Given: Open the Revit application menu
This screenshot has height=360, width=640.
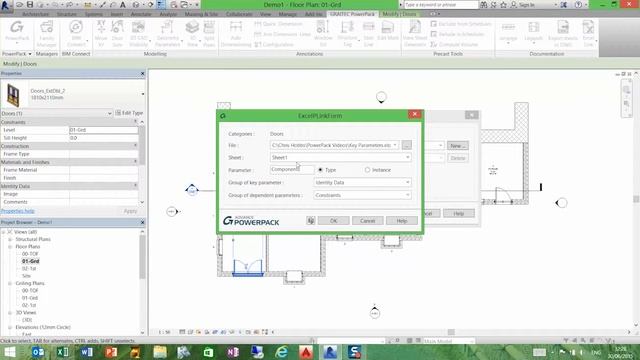Looking at the screenshot, I should coord(5,5).
